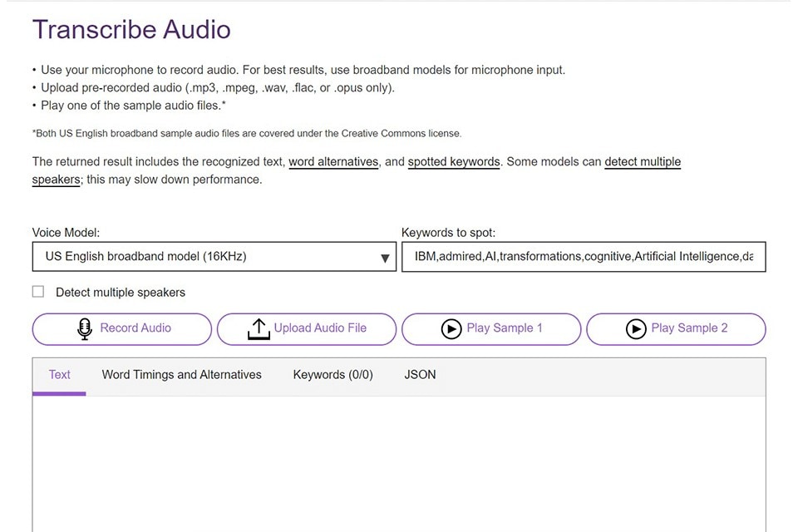Follow the detect multiple speakers link
This screenshot has width=798, height=532.
point(642,162)
